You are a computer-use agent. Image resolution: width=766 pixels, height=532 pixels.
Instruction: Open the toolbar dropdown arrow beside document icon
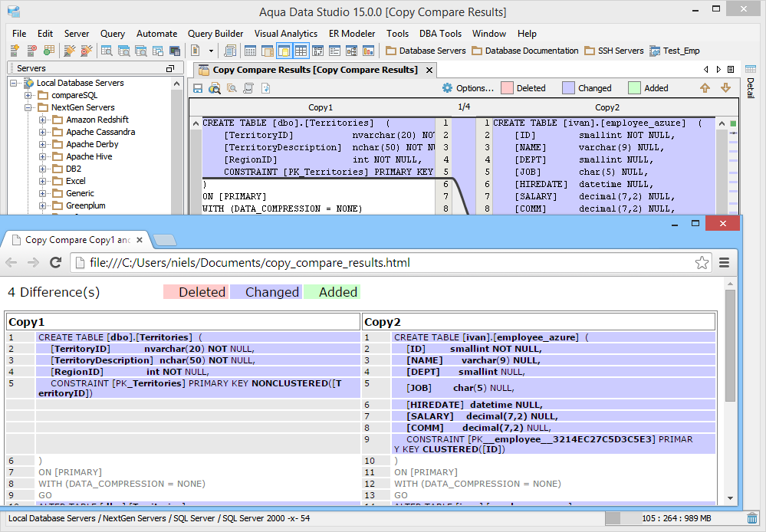pyautogui.click(x=211, y=51)
